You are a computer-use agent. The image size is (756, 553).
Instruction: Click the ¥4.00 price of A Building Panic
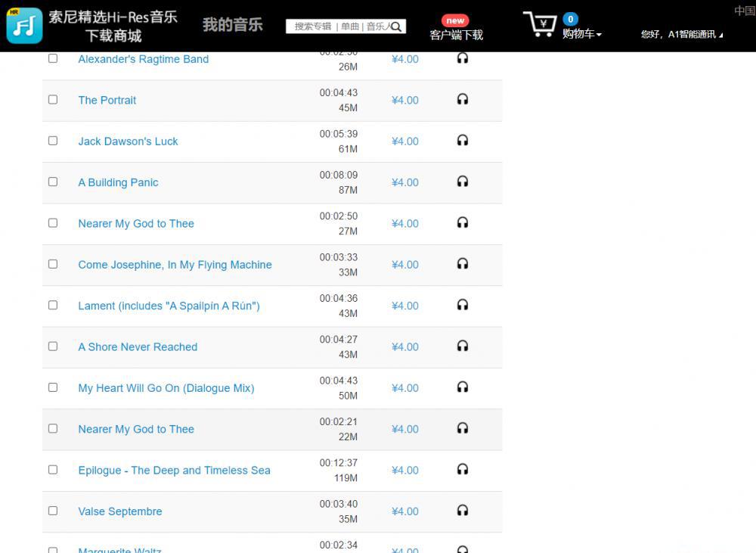(x=405, y=182)
